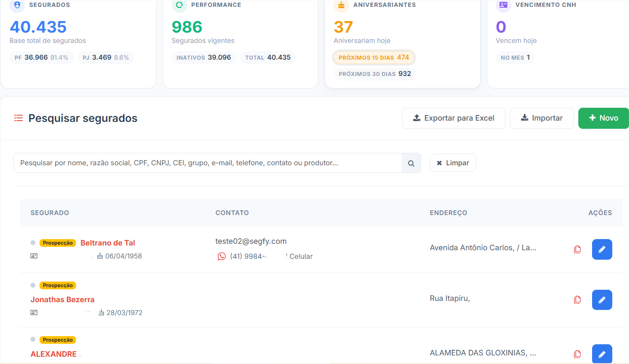
Task: Edit Jonathas Bezerra with pencil button
Action: pyautogui.click(x=602, y=300)
